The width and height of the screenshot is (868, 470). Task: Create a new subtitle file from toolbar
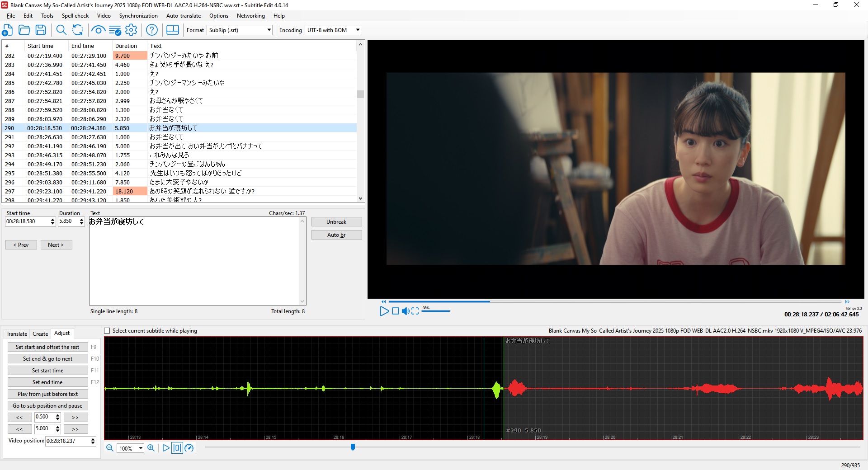click(7, 30)
